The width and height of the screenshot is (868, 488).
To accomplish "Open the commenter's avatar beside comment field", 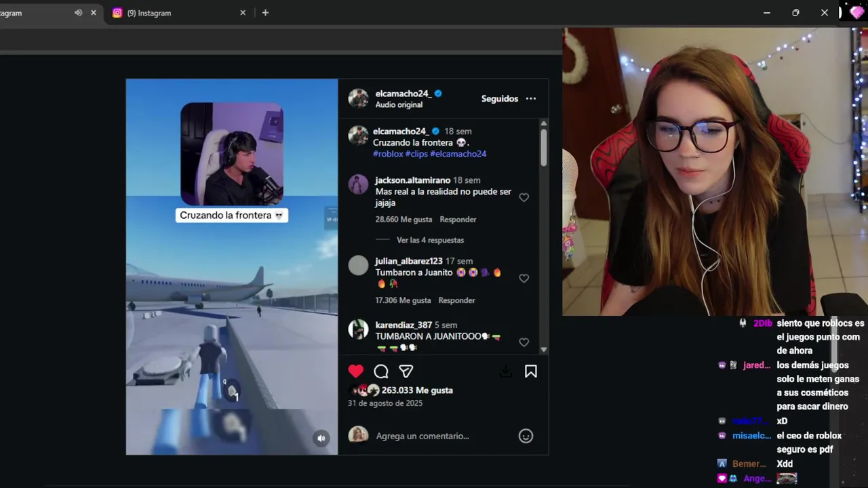I will tap(358, 435).
